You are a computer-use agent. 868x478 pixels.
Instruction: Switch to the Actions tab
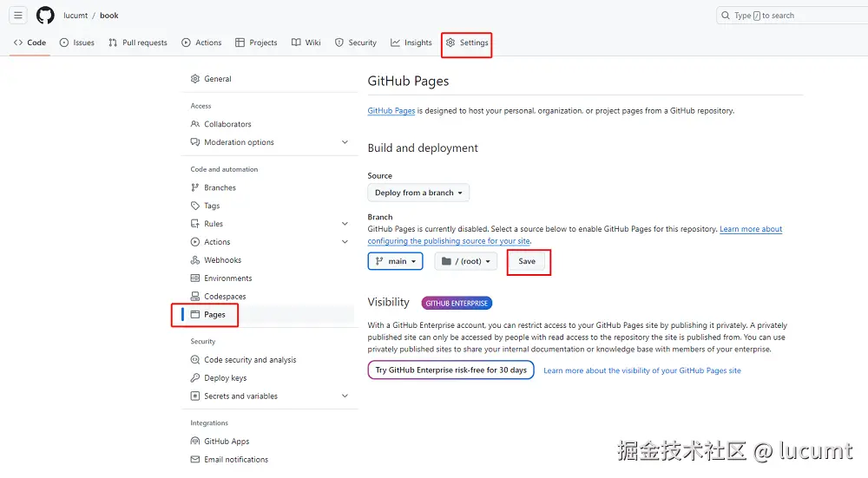(201, 43)
